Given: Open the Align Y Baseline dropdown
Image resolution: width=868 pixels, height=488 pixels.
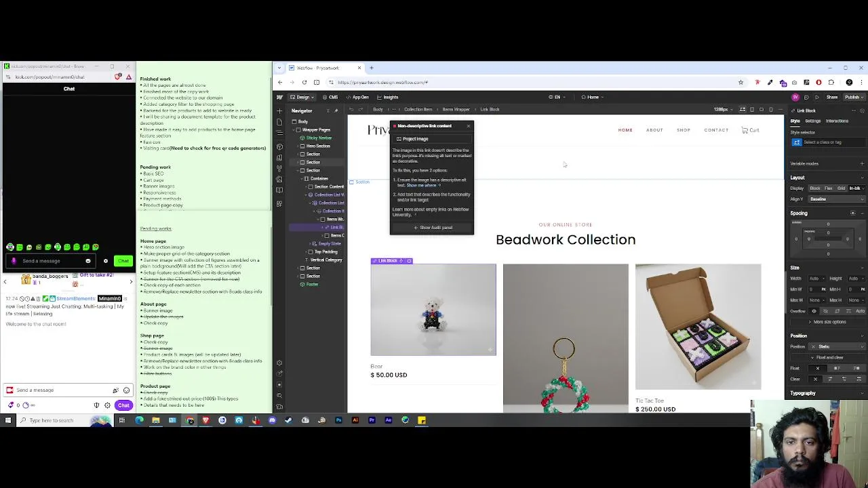Looking at the screenshot, I should point(836,199).
